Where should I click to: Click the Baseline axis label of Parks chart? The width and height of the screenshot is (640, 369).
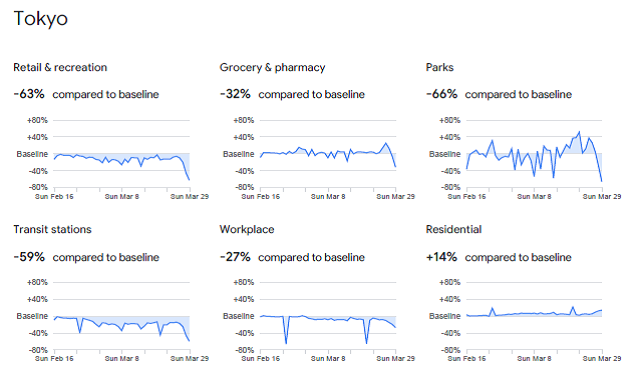(x=444, y=154)
